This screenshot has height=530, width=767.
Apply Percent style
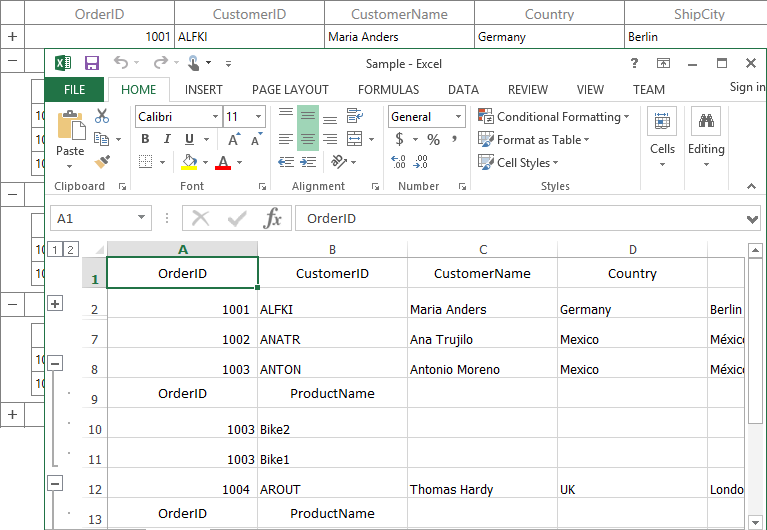pyautogui.click(x=433, y=139)
